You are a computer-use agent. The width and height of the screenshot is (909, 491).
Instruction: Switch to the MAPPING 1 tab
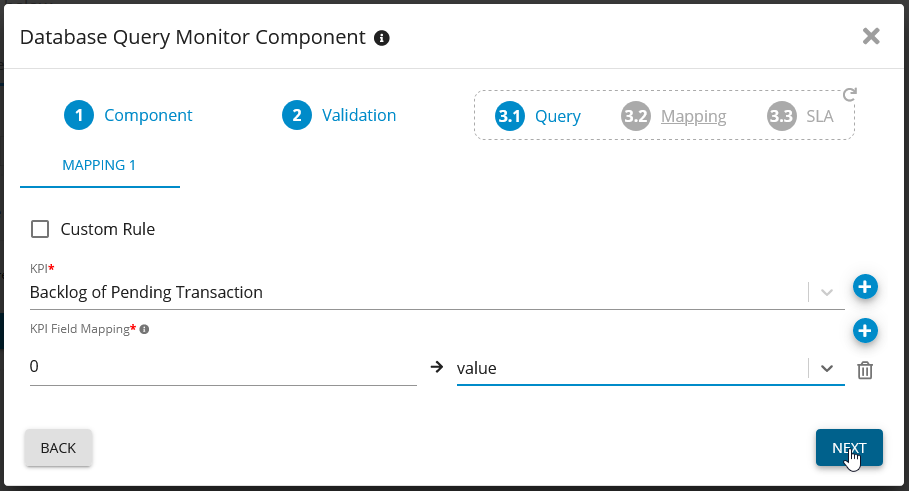(x=99, y=165)
